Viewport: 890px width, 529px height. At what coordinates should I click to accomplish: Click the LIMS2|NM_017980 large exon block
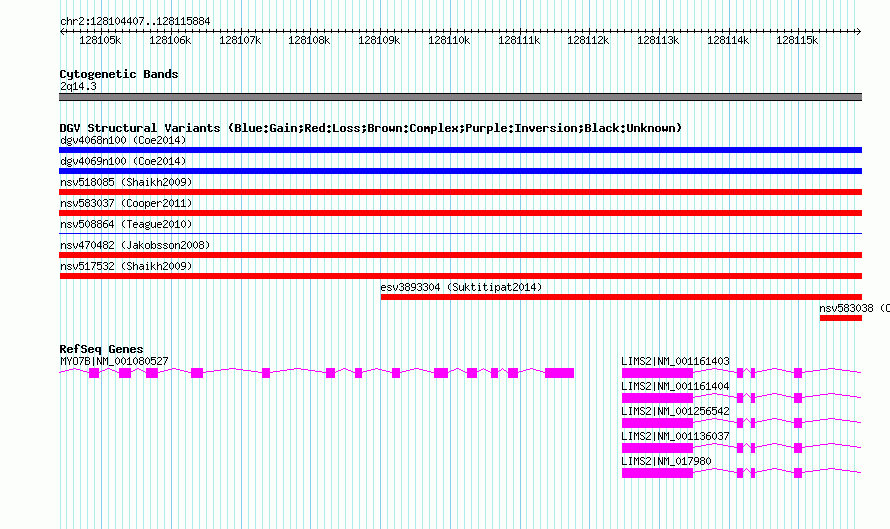pos(657,473)
